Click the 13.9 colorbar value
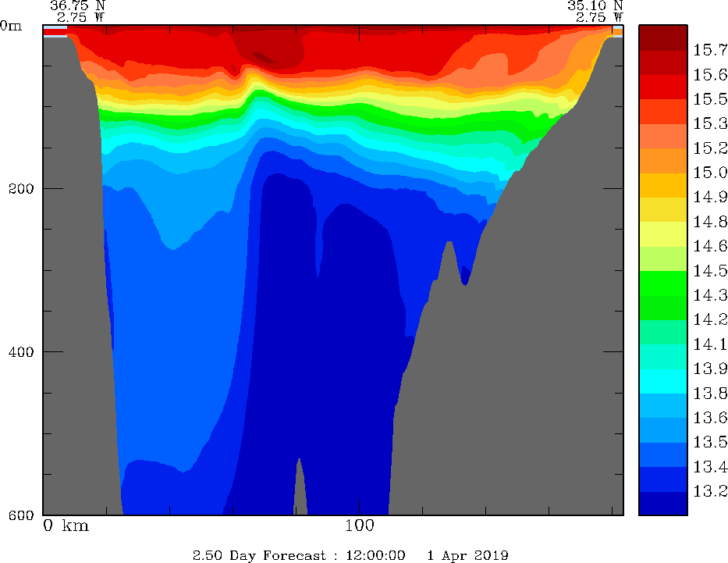The width and height of the screenshot is (728, 563). (710, 369)
